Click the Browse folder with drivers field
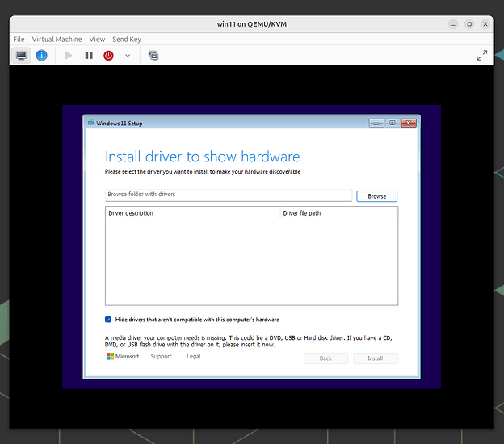The height and width of the screenshot is (444, 504). click(229, 195)
